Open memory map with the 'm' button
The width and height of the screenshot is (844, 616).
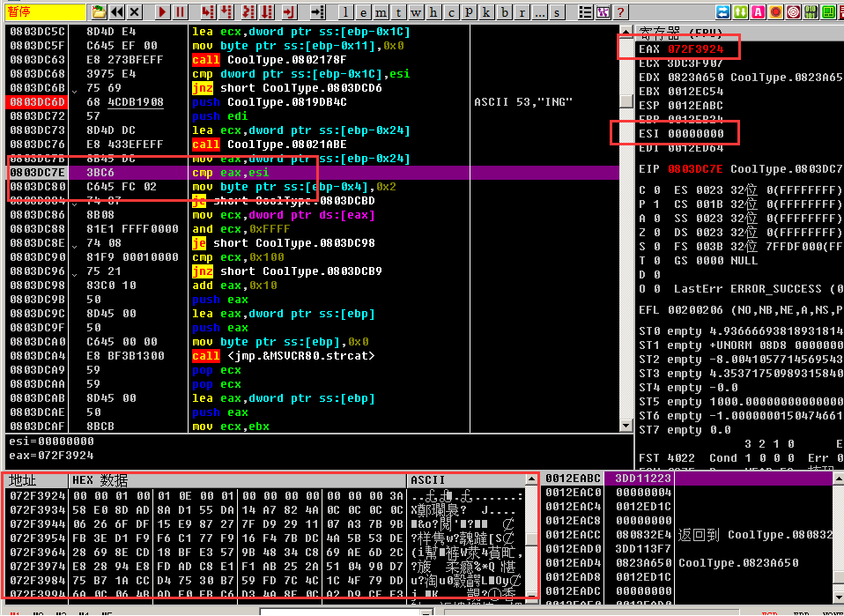[381, 12]
